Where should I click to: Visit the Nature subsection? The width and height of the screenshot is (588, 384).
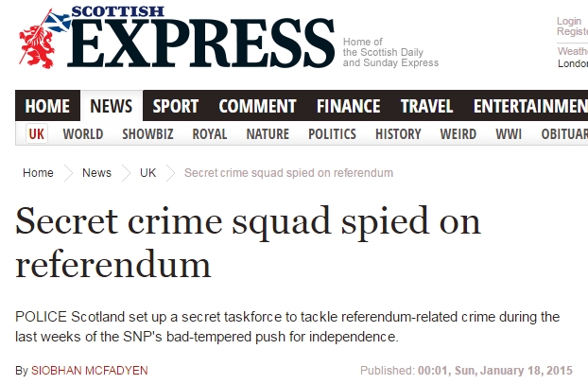[x=268, y=134]
